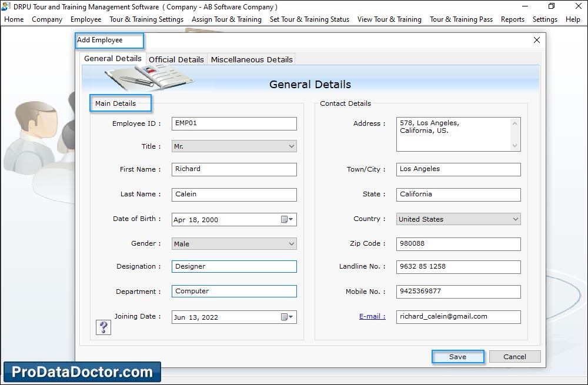
Task: Open the Joining Date calendar picker
Action: [288, 317]
